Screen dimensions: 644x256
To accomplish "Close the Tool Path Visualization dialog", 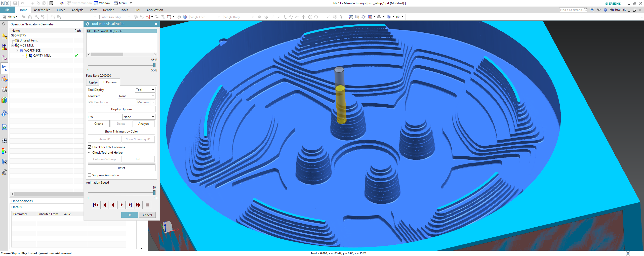I will (x=156, y=24).
